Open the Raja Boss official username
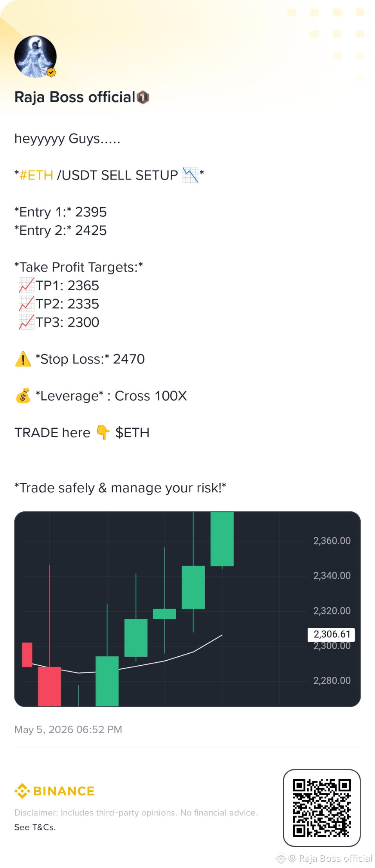The image size is (375, 868). coord(75,97)
